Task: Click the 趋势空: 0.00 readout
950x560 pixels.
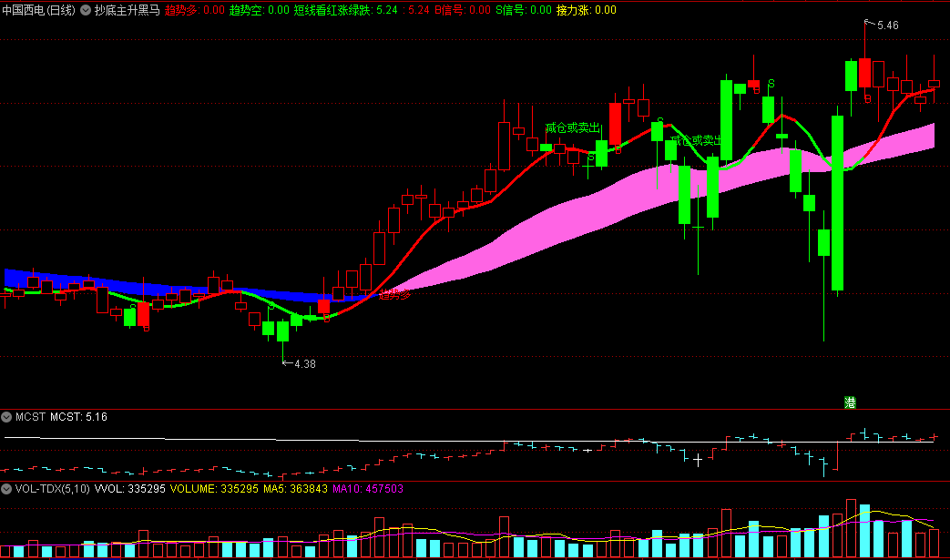Action: [260, 10]
